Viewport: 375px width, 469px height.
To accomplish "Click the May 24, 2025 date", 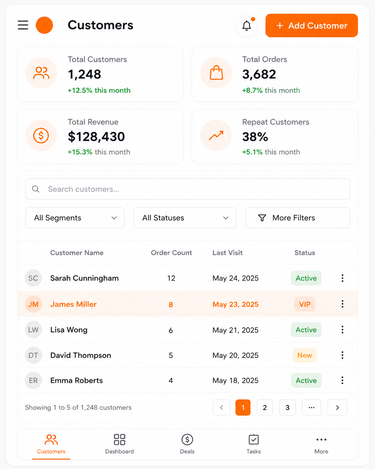I will click(x=236, y=278).
